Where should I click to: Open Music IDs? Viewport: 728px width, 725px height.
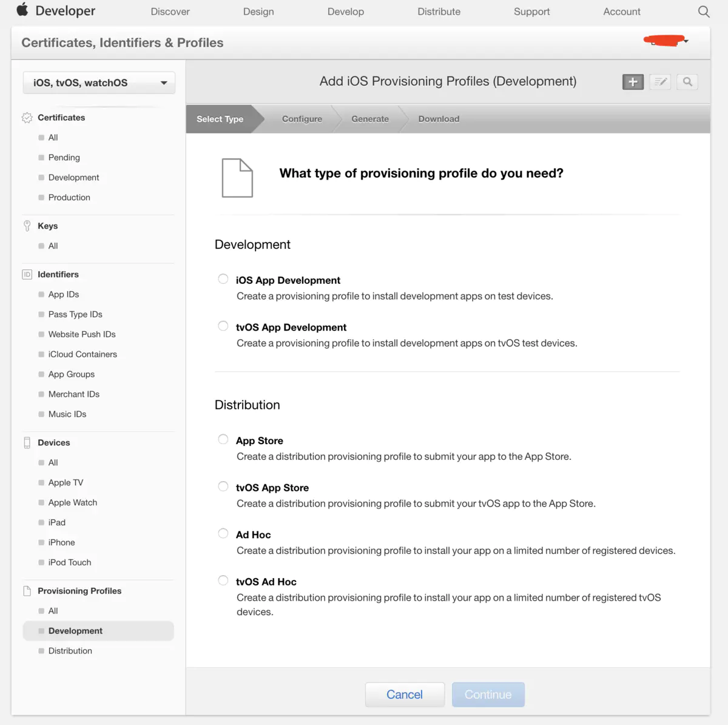[x=67, y=415]
